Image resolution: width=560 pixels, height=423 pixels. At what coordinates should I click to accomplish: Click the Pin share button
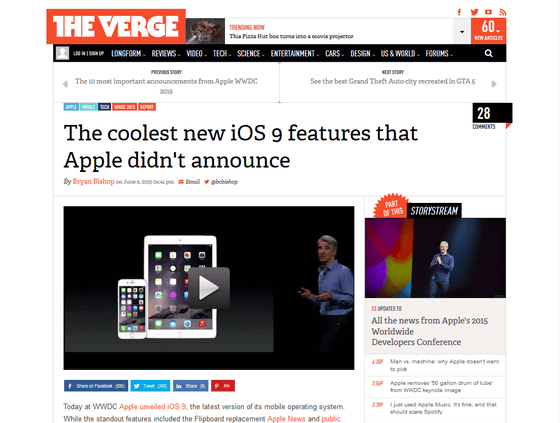tap(223, 386)
